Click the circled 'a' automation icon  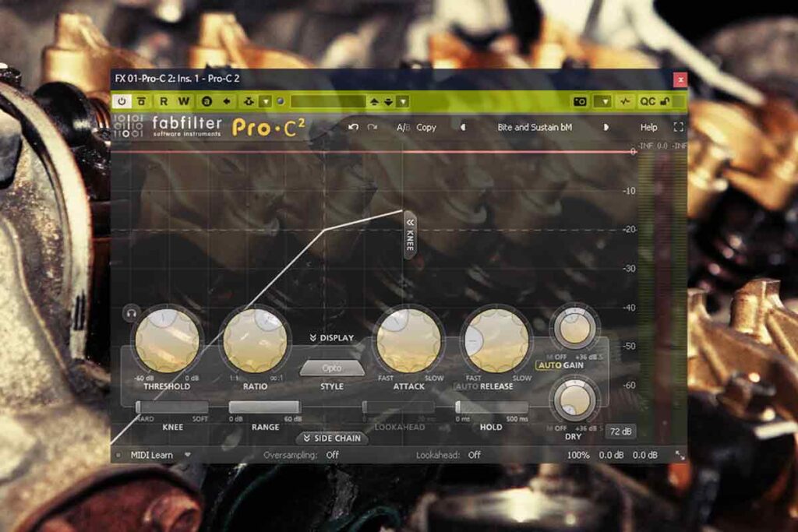click(207, 101)
